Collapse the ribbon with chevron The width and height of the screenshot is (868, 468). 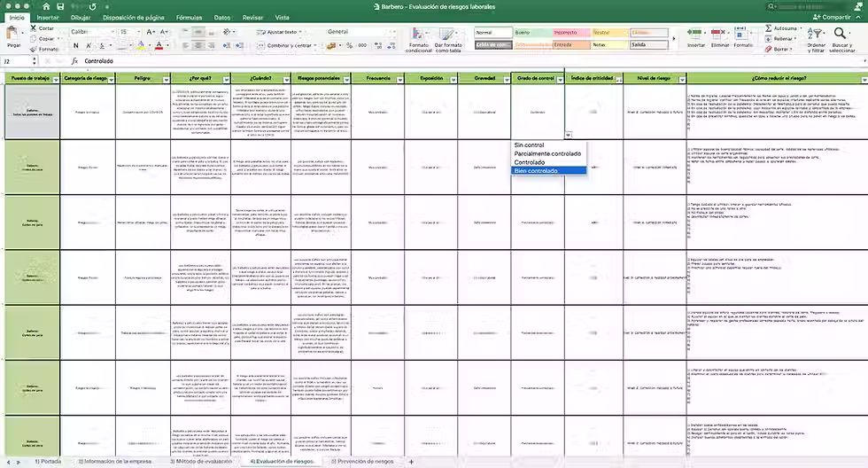click(x=858, y=17)
